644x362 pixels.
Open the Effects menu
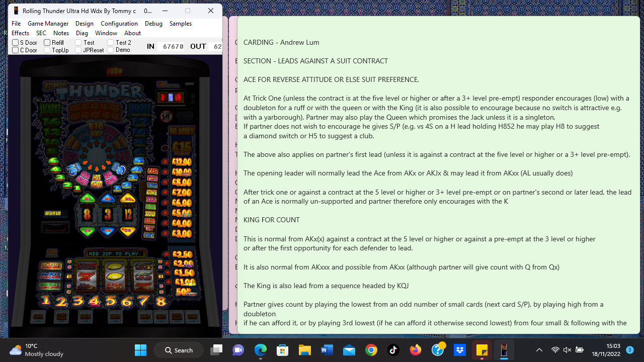pyautogui.click(x=21, y=33)
